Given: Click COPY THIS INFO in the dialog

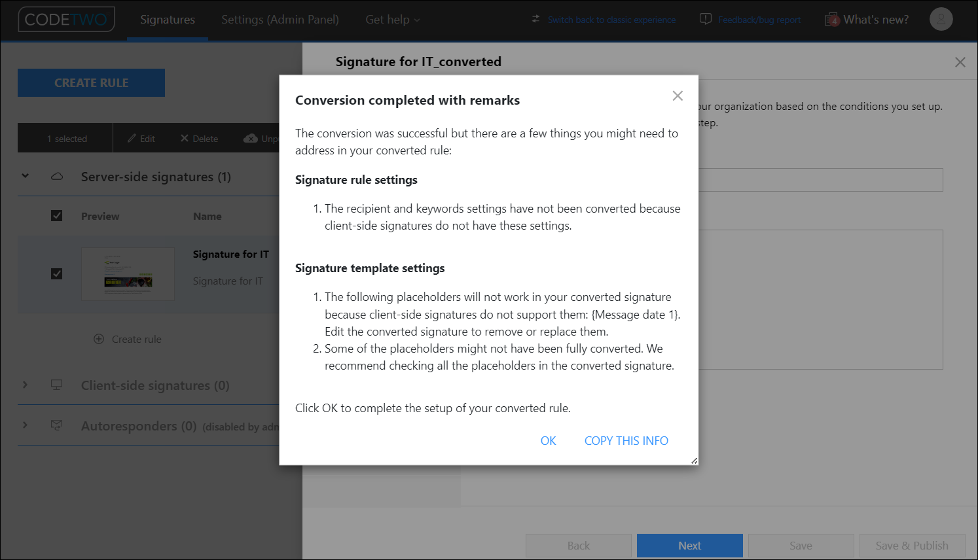Looking at the screenshot, I should pyautogui.click(x=626, y=440).
